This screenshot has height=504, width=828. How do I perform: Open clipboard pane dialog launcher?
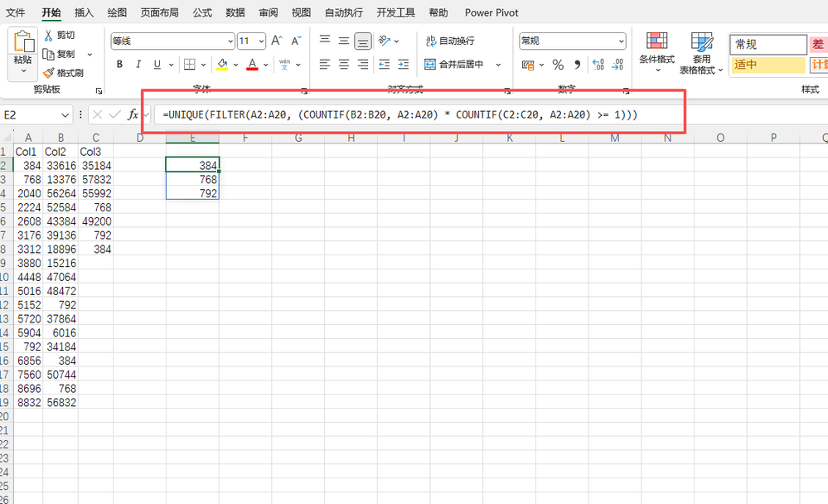point(99,91)
